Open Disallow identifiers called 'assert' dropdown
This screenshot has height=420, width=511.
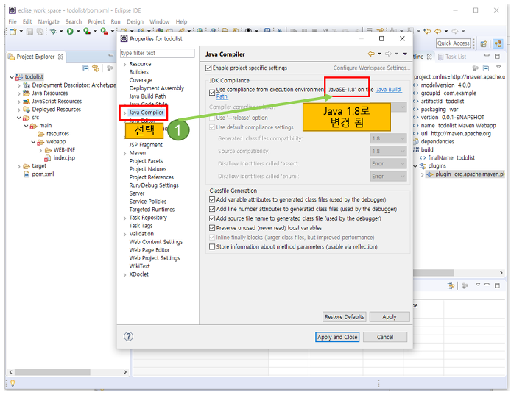pos(389,163)
